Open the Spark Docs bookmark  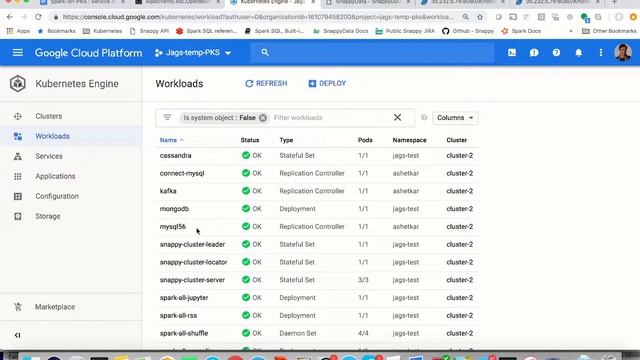click(x=521, y=31)
